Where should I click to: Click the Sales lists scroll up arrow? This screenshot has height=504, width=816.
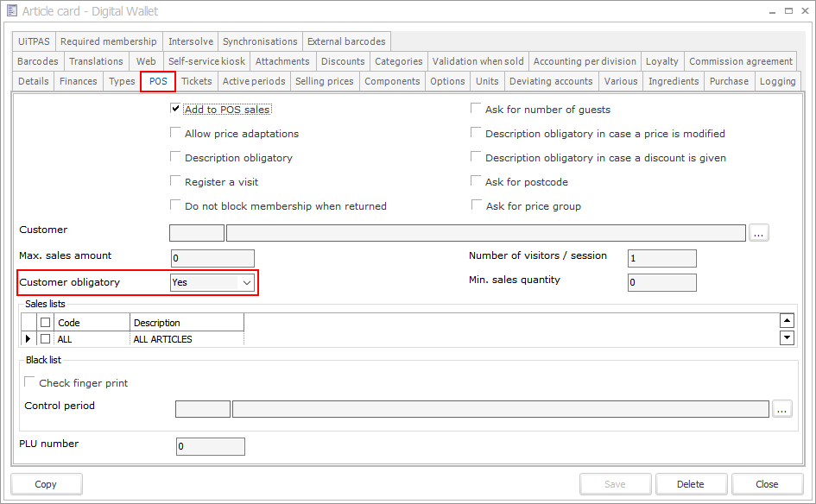787,321
